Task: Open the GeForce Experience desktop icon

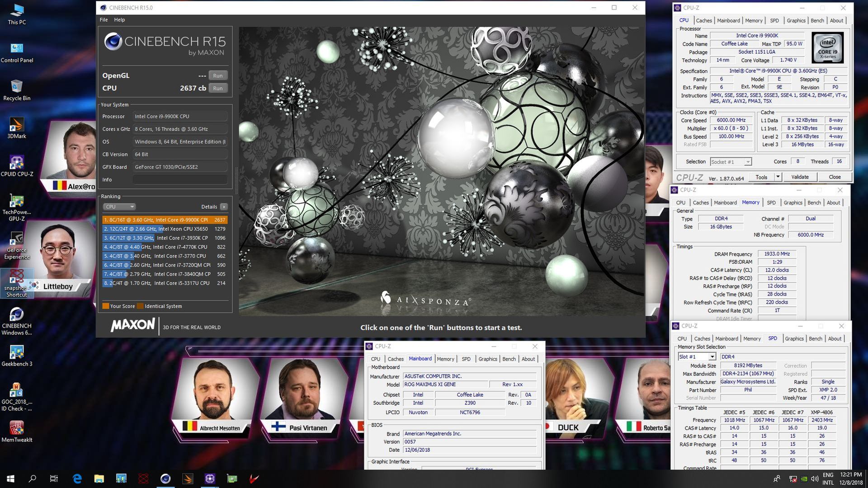Action: pyautogui.click(x=17, y=245)
